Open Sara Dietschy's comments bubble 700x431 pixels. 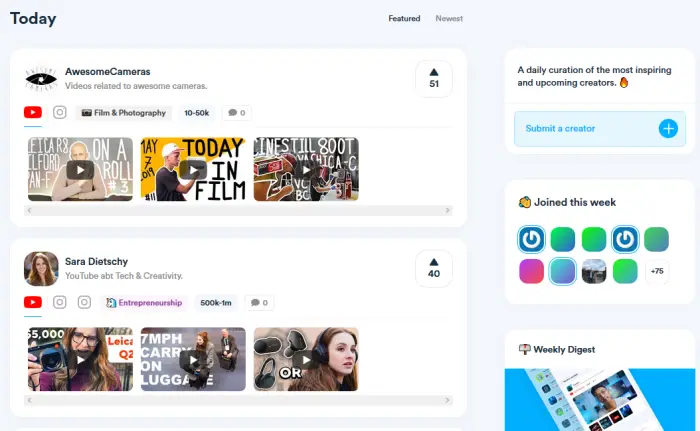click(x=259, y=303)
